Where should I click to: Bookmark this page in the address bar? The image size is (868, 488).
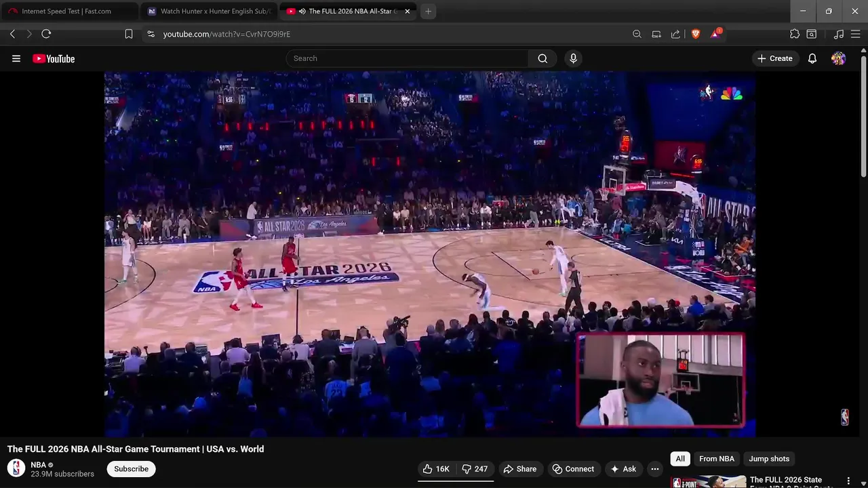(x=129, y=34)
